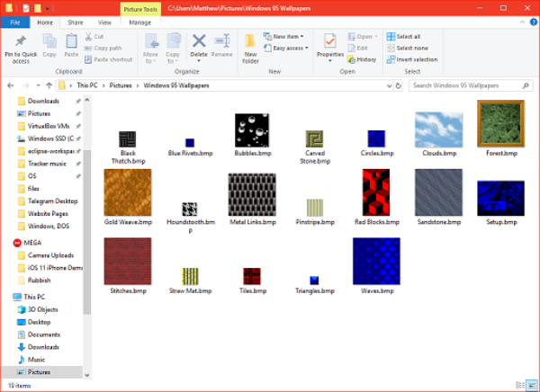
Task: Click the search magnifier icon
Action: point(526,85)
